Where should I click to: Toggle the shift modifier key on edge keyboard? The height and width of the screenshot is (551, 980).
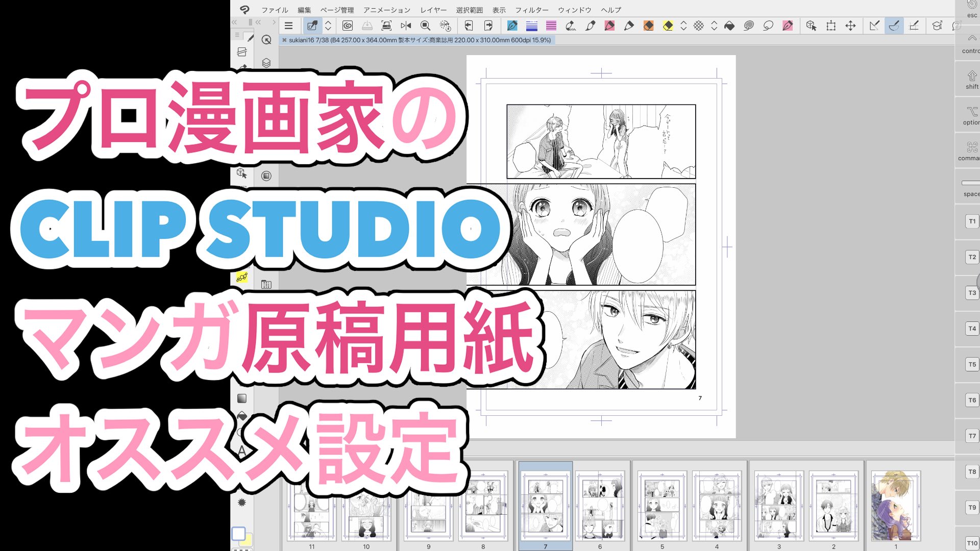[x=970, y=79]
